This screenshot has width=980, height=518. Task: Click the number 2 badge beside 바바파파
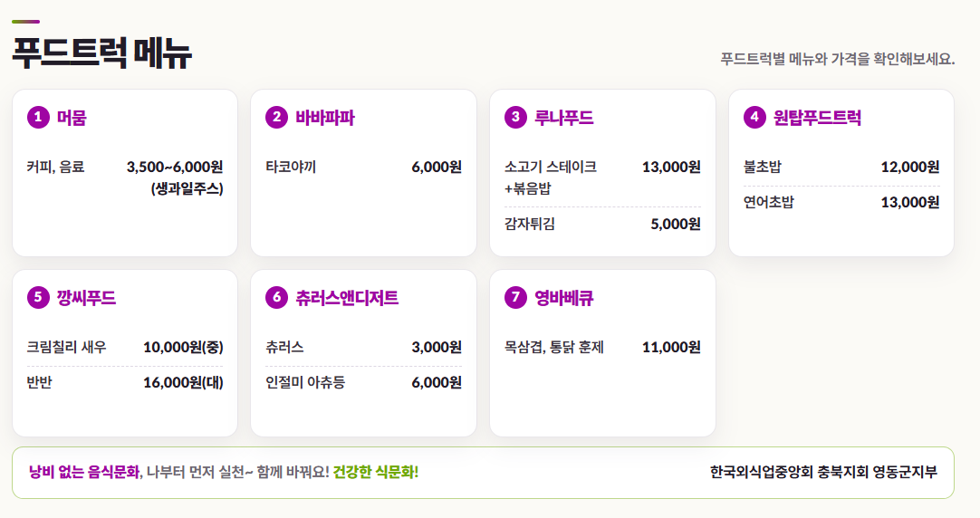coord(276,117)
